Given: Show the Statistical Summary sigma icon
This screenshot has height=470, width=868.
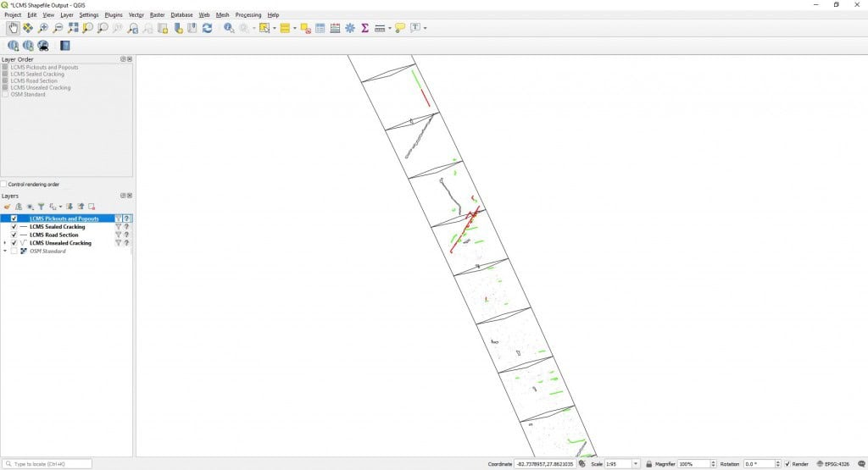Looking at the screenshot, I should 364,28.
